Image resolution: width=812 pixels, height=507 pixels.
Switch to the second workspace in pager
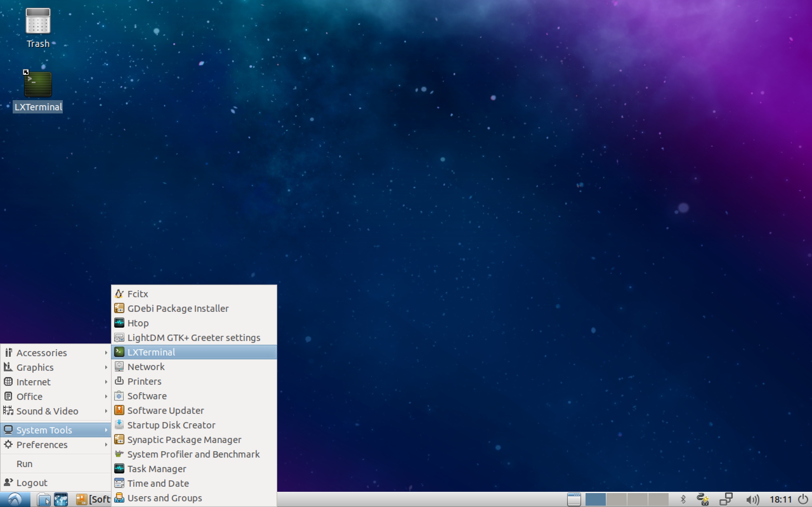(x=616, y=500)
